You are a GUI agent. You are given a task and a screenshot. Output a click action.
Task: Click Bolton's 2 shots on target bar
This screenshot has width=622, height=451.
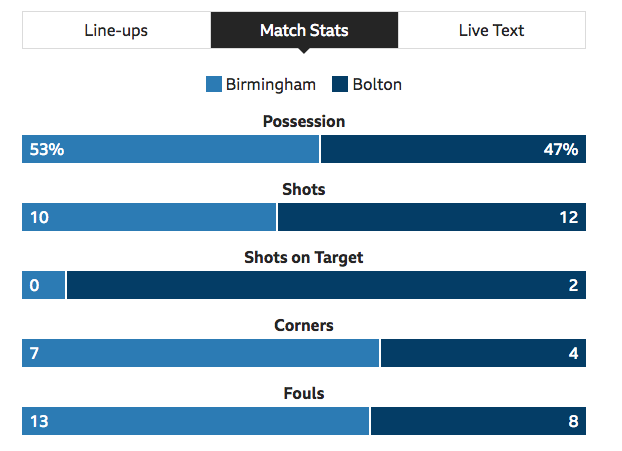326,285
